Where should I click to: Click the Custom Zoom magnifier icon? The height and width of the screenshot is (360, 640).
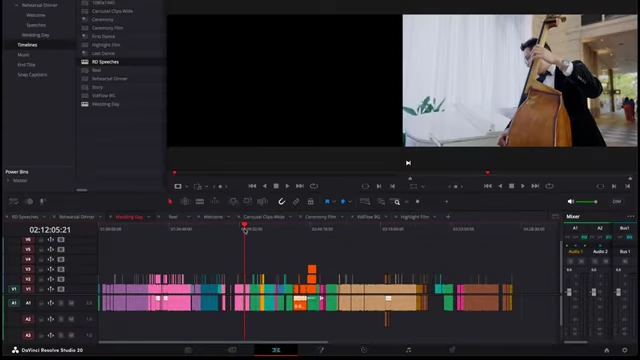pos(395,201)
